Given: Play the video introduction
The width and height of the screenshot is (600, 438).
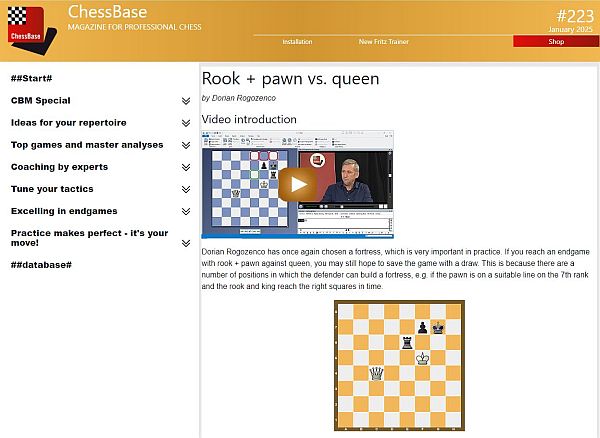Looking at the screenshot, I should pos(297,183).
